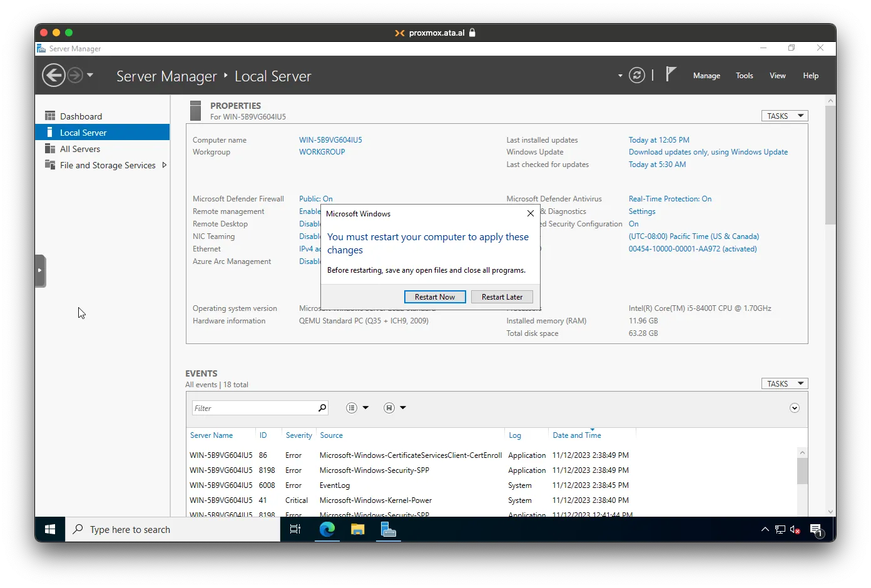Click the File and Storage Services icon

coord(50,165)
